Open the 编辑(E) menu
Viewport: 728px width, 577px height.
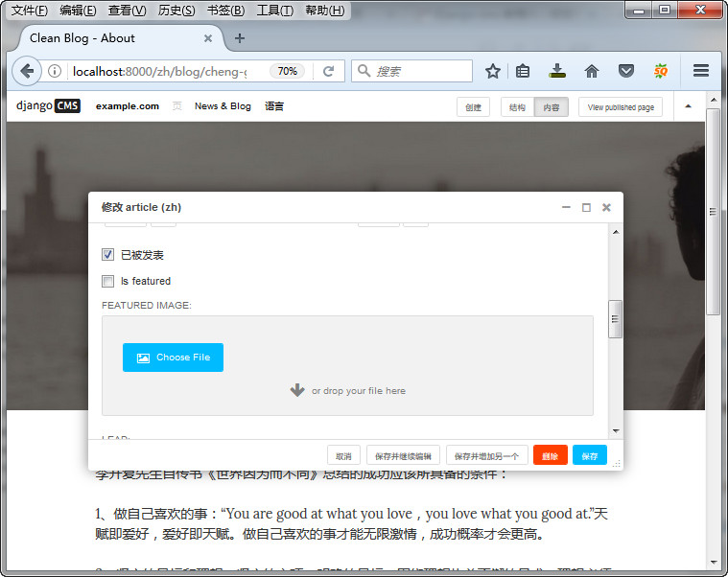click(78, 11)
